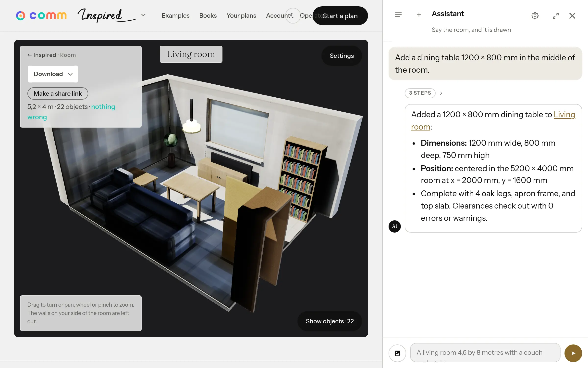The image size is (588, 368).
Task: Expand the Download dropdown
Action: [x=53, y=74]
